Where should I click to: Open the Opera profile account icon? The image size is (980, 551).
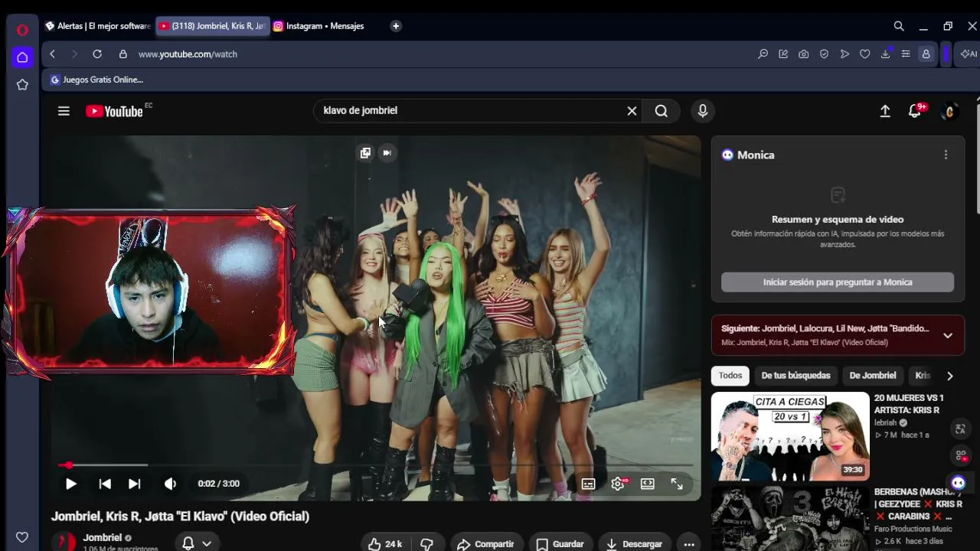tap(926, 54)
